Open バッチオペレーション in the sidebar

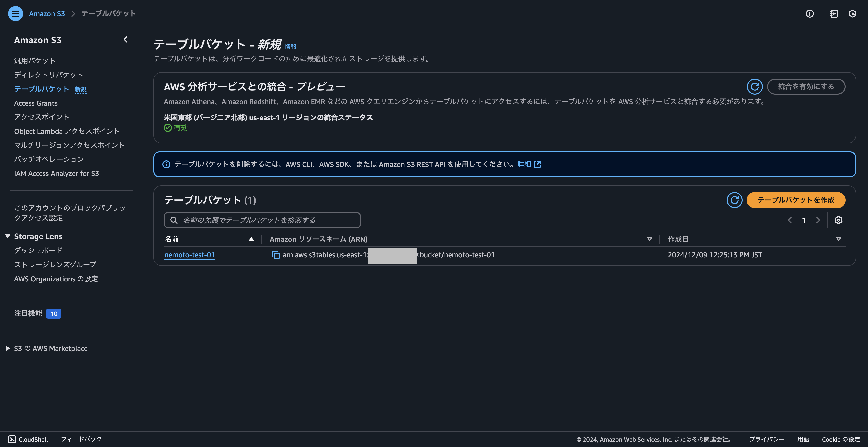[49, 159]
